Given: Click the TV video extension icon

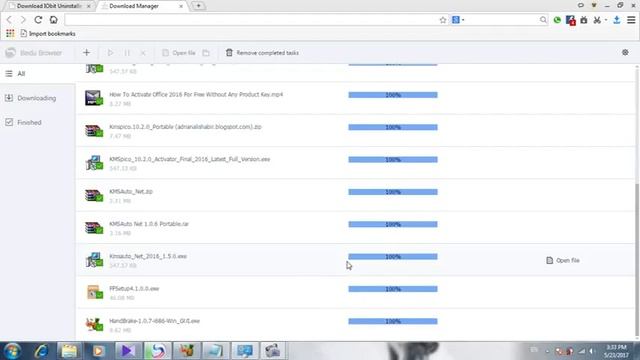Looking at the screenshot, I should click(x=584, y=20).
